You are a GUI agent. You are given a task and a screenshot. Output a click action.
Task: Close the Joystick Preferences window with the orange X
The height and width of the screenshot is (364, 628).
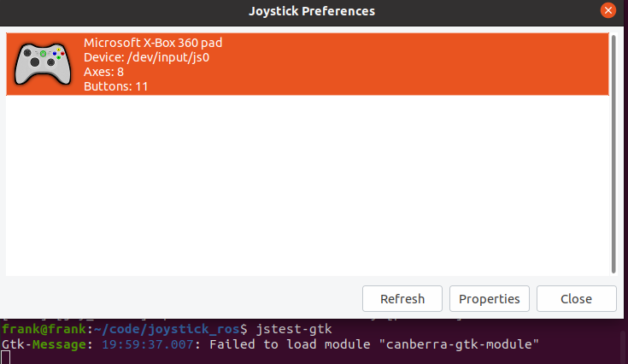pos(607,11)
